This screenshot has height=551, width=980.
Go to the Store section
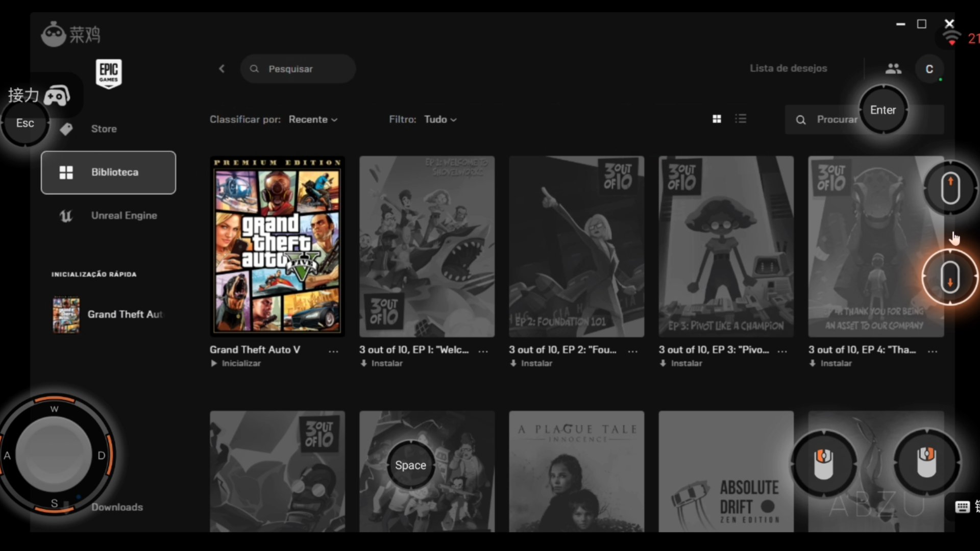(x=104, y=129)
